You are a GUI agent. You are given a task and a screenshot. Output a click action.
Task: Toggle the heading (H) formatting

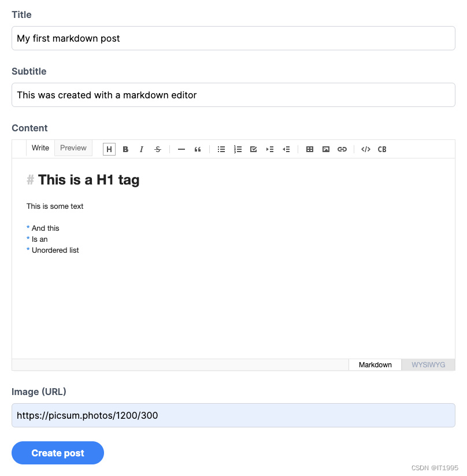pos(109,149)
